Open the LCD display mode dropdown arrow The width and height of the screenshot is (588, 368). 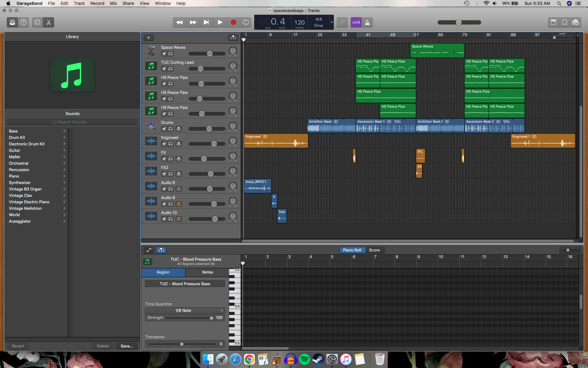pos(332,22)
